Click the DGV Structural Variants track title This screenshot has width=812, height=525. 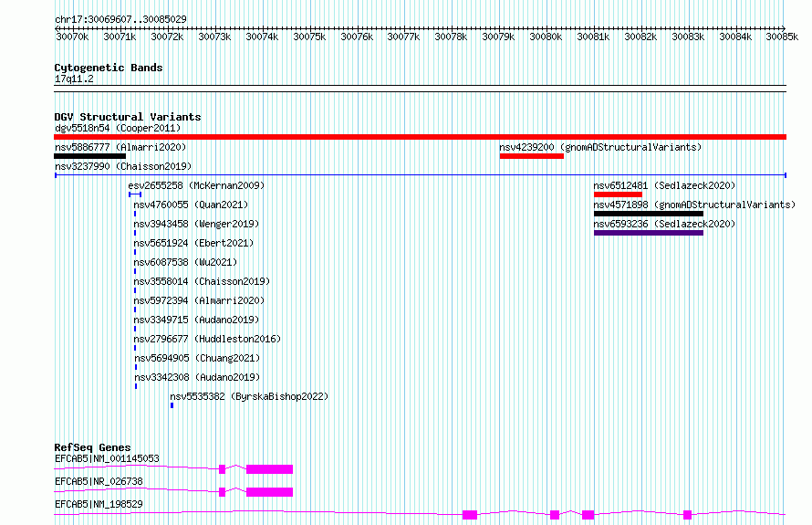click(x=128, y=117)
